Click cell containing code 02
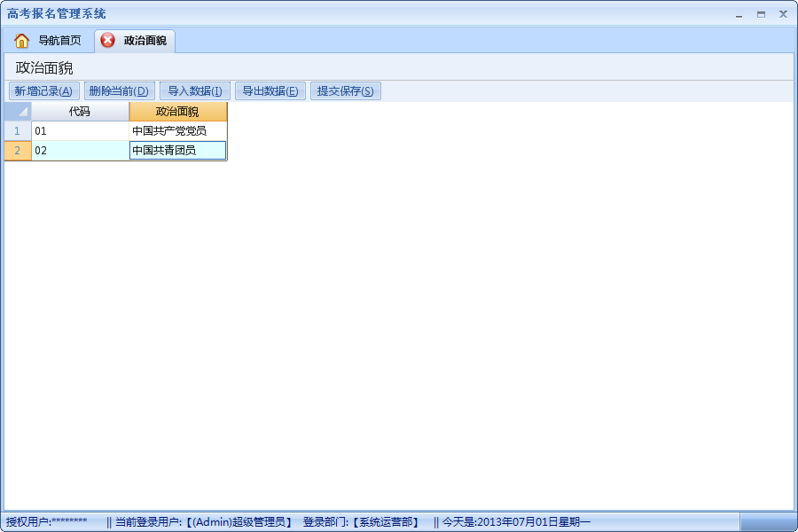Viewport: 798px width, 532px height. point(80,150)
